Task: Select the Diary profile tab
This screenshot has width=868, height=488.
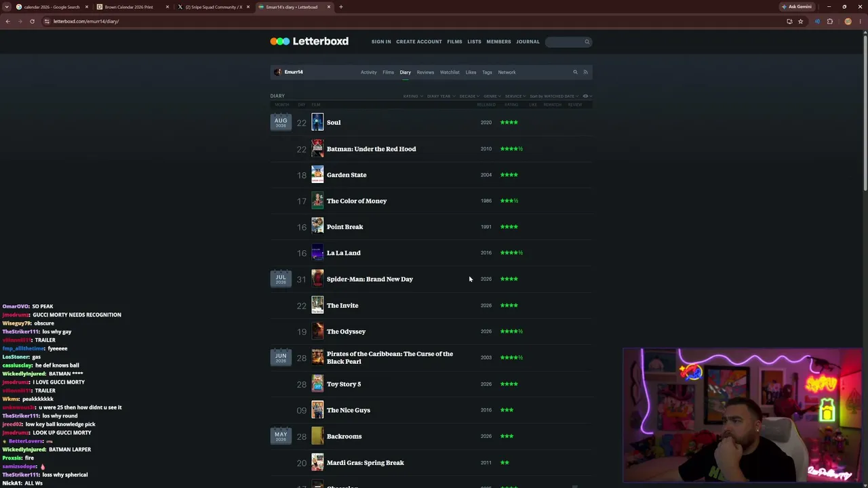Action: (x=405, y=72)
